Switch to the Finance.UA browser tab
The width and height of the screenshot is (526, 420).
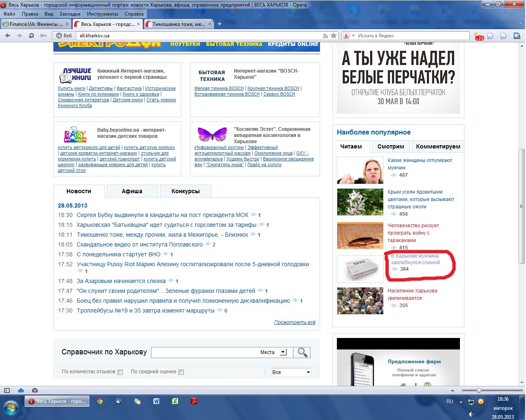point(36,24)
